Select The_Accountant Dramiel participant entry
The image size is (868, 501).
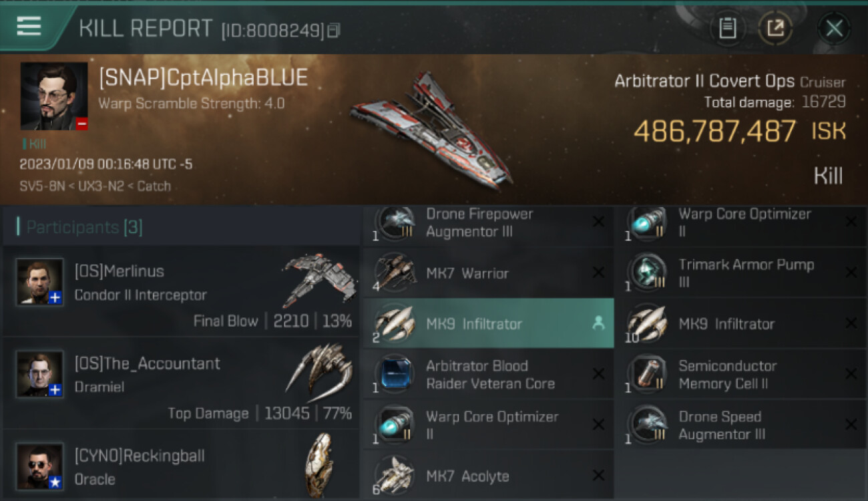click(181, 383)
